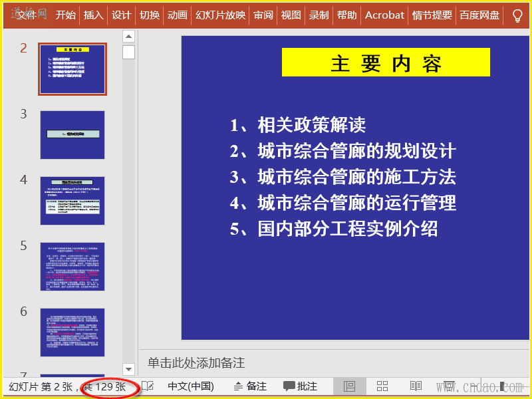
Task: Select slide 4 thumbnail
Action: click(x=72, y=201)
